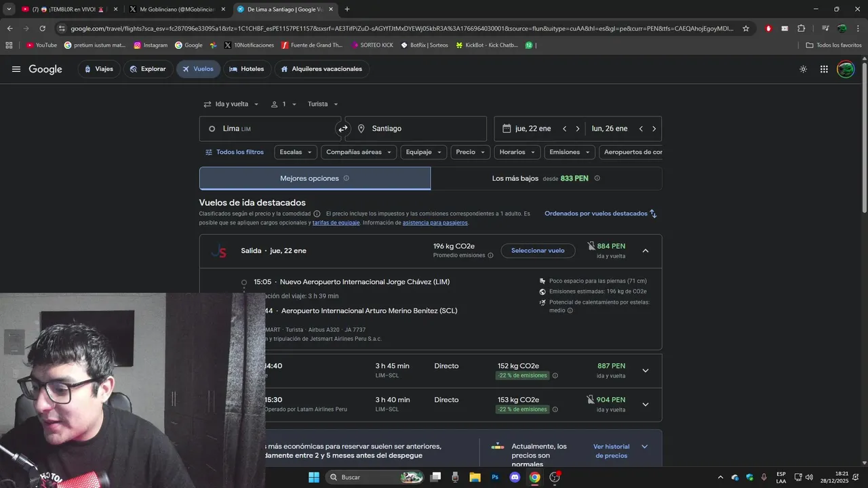Open the Compañías aéreas filter dropdown
Screen dimensions: 868x488
359,152
